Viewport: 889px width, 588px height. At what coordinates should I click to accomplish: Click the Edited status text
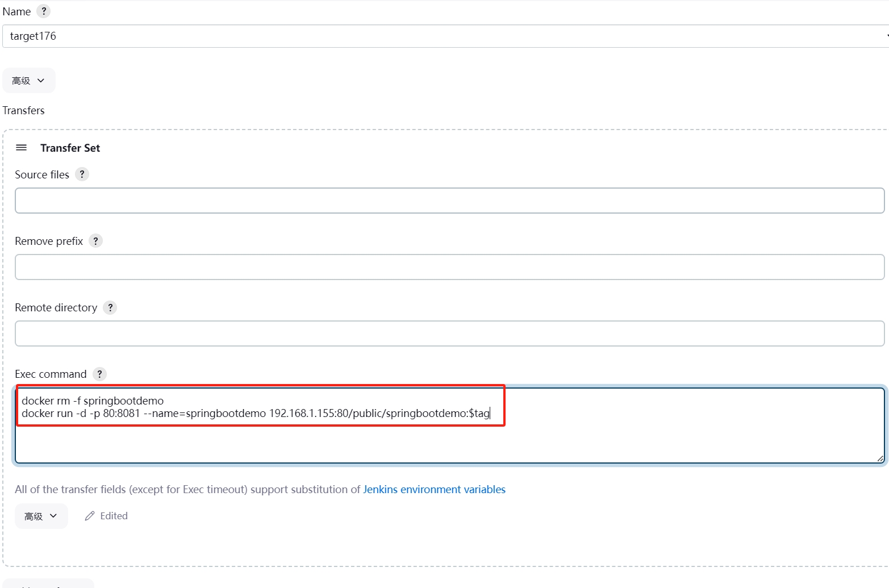click(x=114, y=516)
